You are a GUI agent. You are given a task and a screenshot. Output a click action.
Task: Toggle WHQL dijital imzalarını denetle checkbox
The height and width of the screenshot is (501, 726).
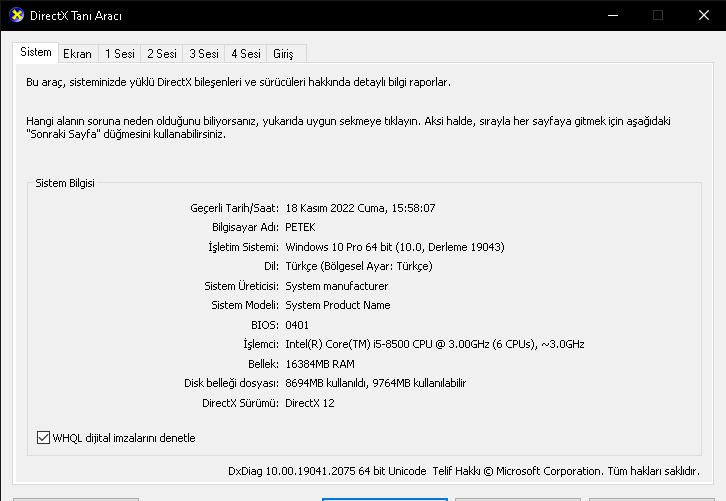coord(43,438)
